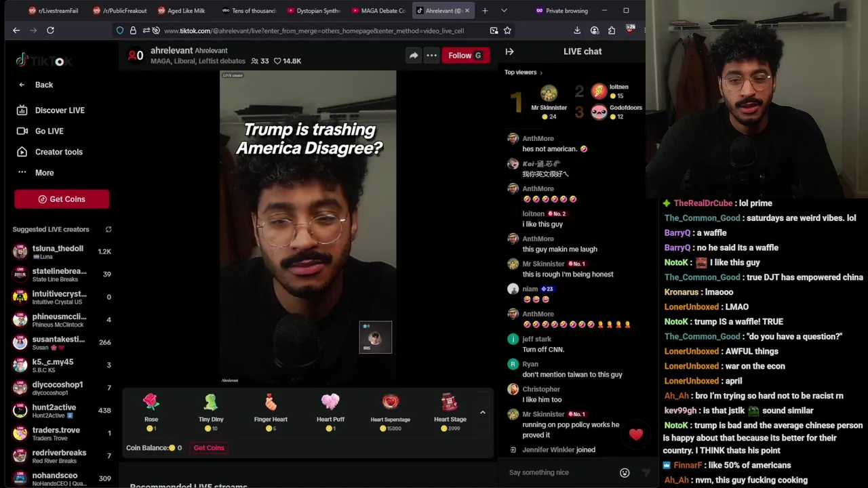Open phineusmcclintock suggested live

(62, 320)
